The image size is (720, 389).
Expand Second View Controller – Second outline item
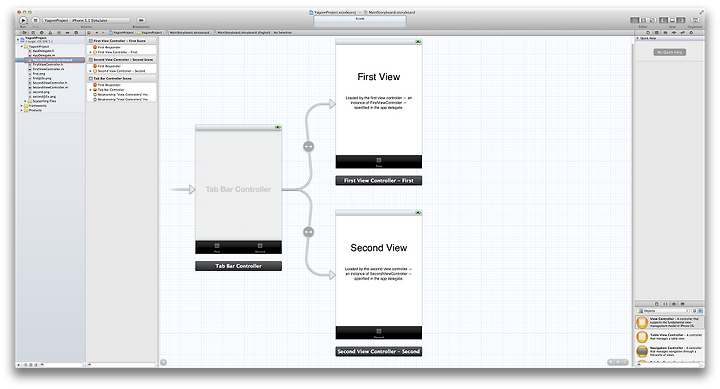pos(90,71)
